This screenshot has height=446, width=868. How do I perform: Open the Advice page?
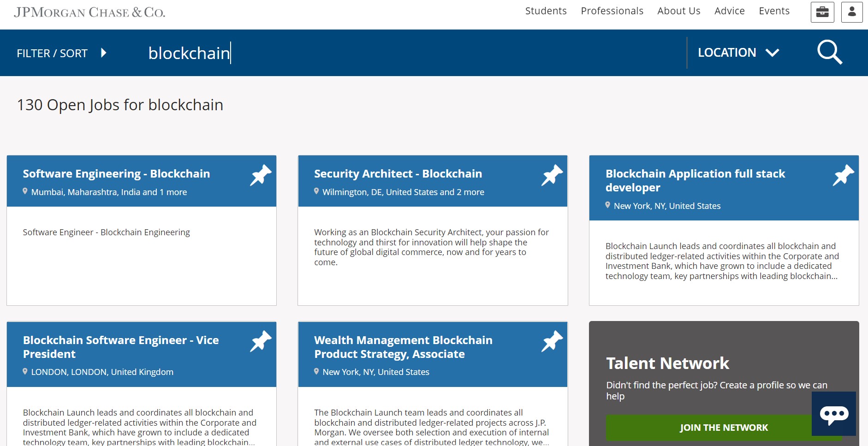pos(729,11)
